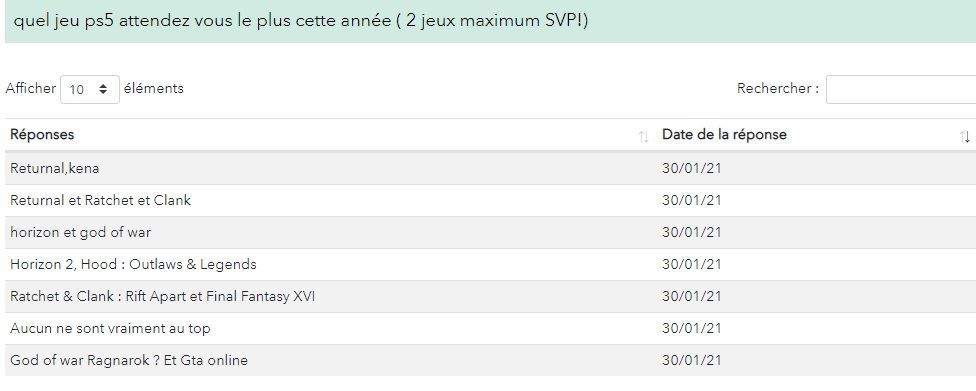The height and width of the screenshot is (391, 976).
Task: Click the 'Rechercher :' label
Action: pos(778,88)
